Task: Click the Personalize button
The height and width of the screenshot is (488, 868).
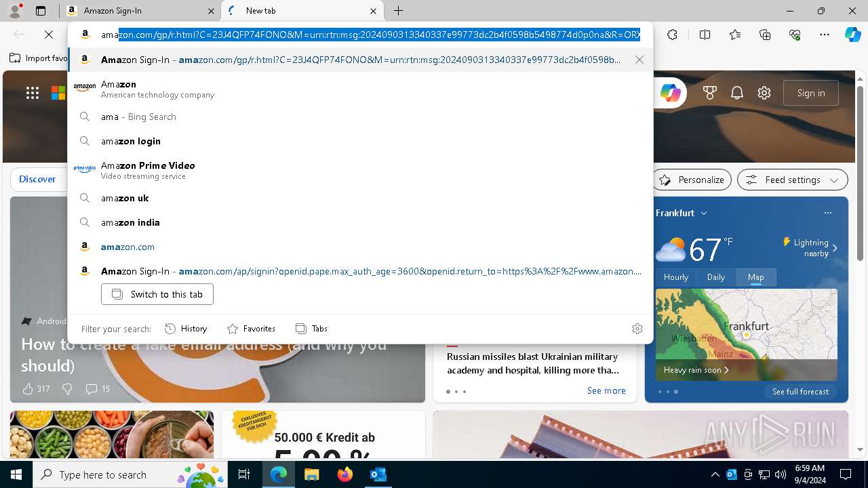Action: coord(692,180)
